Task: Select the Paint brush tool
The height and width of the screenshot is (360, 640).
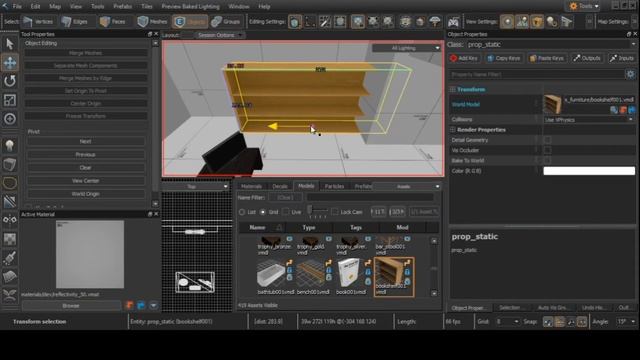Action: tap(10, 258)
